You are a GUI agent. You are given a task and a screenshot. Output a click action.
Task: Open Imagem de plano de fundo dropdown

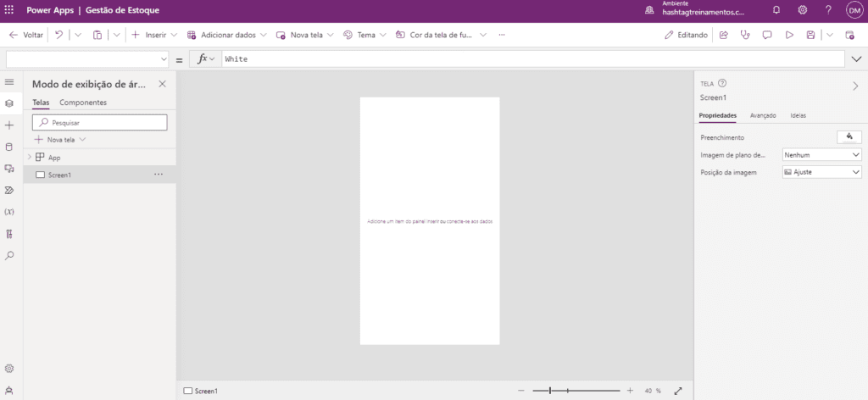[821, 155]
